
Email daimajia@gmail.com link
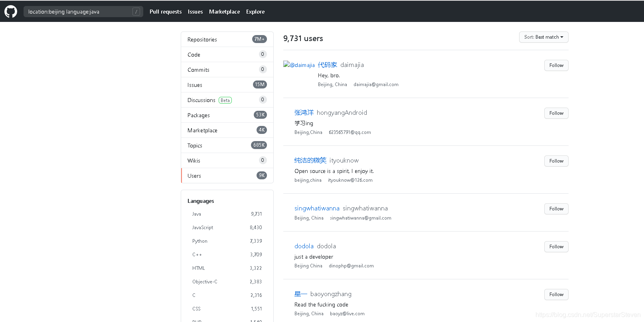[376, 84]
